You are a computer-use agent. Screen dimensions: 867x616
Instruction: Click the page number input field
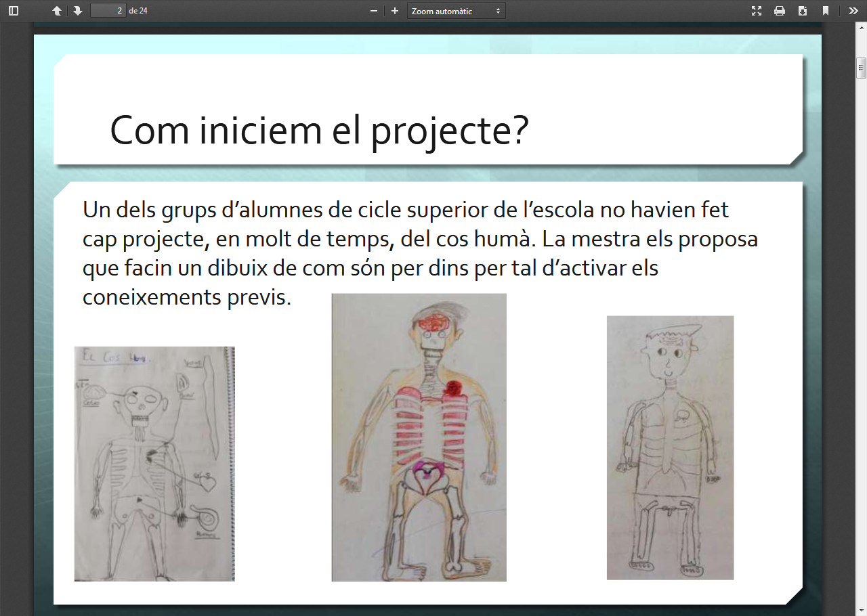pyautogui.click(x=108, y=11)
